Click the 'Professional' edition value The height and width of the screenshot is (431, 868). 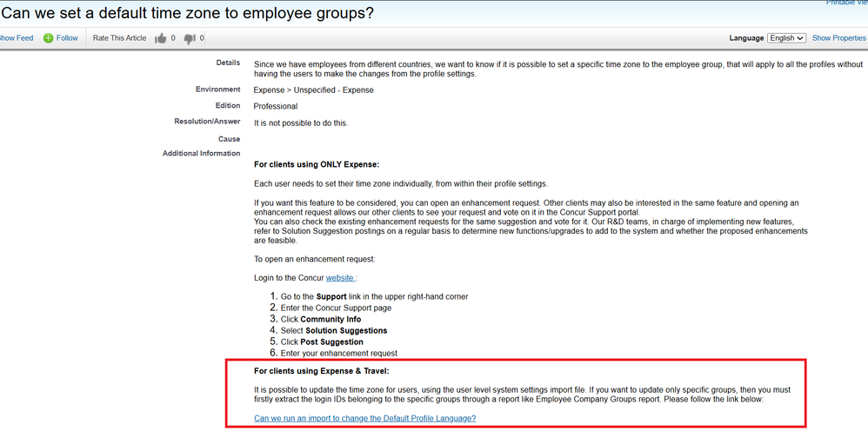point(276,106)
